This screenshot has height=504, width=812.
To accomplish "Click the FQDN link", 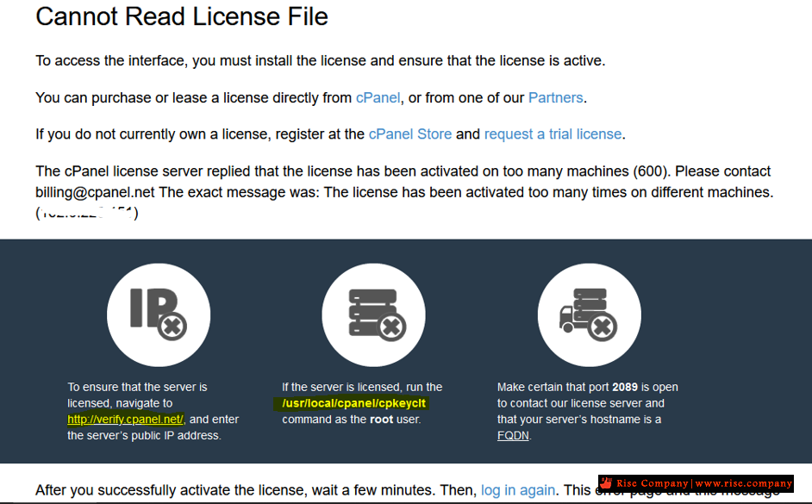I will (x=513, y=436).
